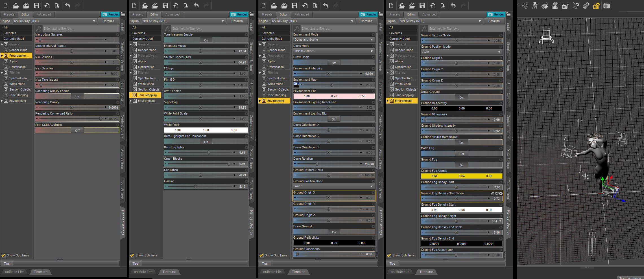This screenshot has width=644, height=279.
Task: Enable the Matte Fog switch
Action: tap(461, 154)
